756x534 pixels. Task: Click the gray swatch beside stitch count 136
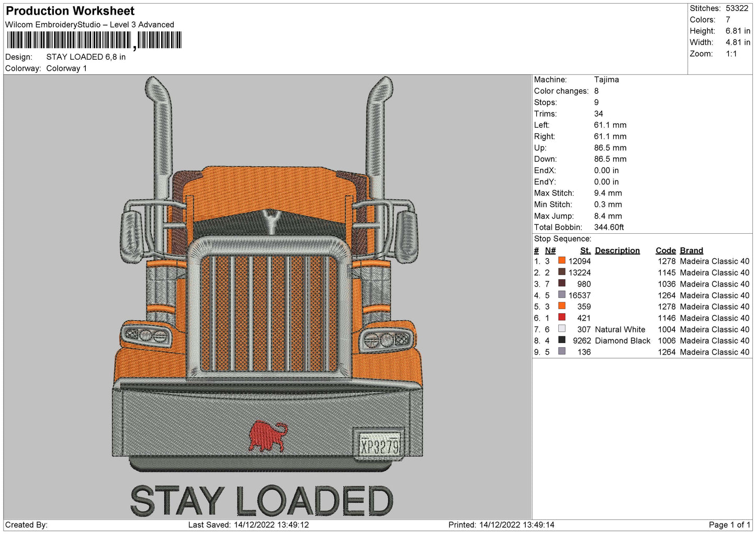pos(561,351)
